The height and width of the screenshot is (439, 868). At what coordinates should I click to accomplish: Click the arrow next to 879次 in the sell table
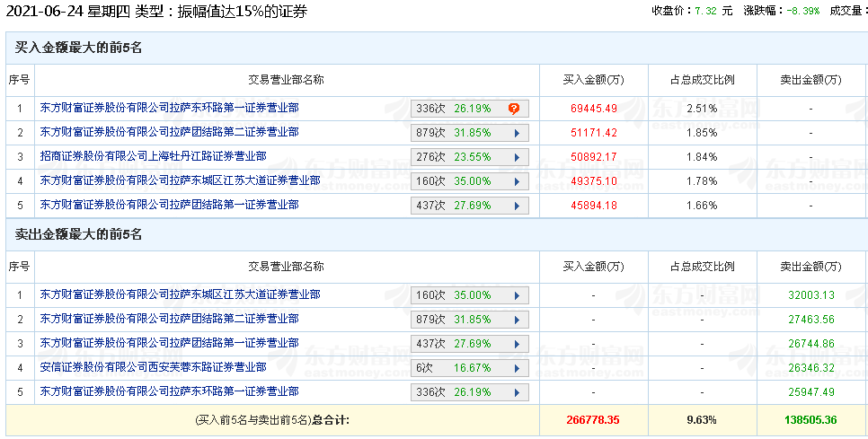(x=517, y=320)
